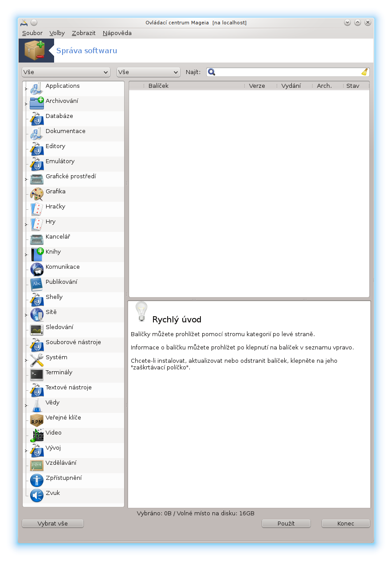Image resolution: width=392 pixels, height=561 pixels.
Task: Open the Volby menu
Action: pyautogui.click(x=57, y=33)
